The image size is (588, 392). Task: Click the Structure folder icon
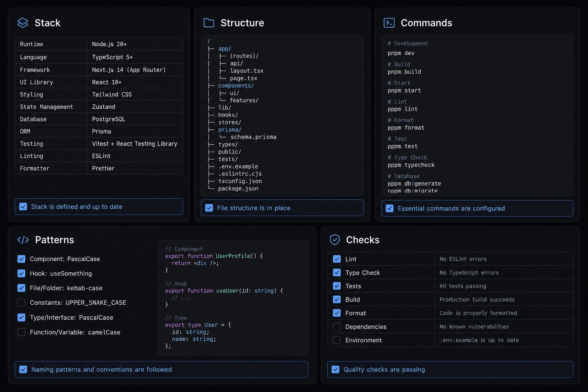point(209,23)
